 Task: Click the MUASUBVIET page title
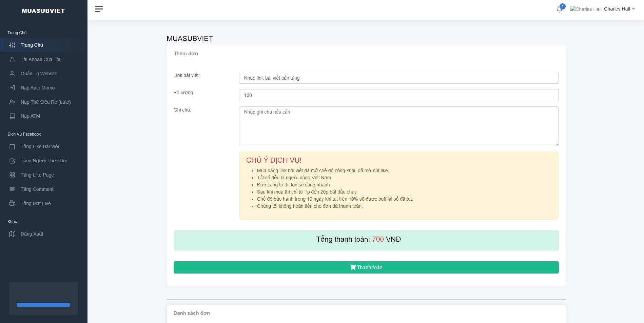click(190, 39)
